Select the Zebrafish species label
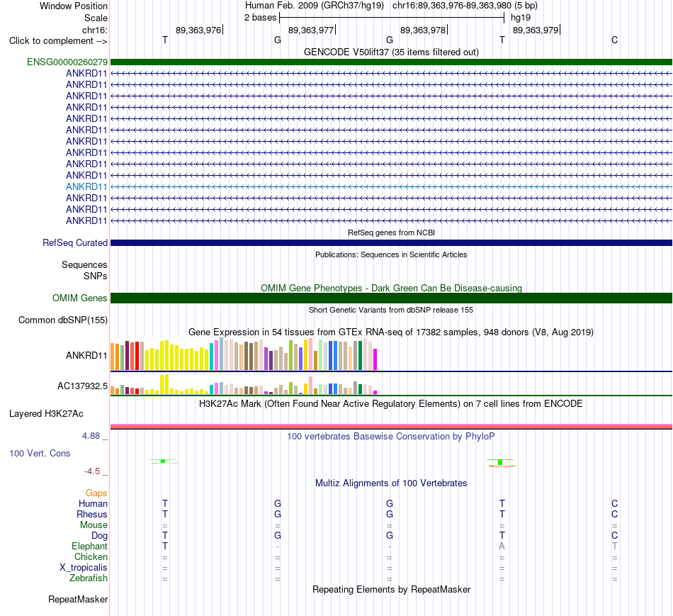The width and height of the screenshot is (673, 616). coord(89,578)
